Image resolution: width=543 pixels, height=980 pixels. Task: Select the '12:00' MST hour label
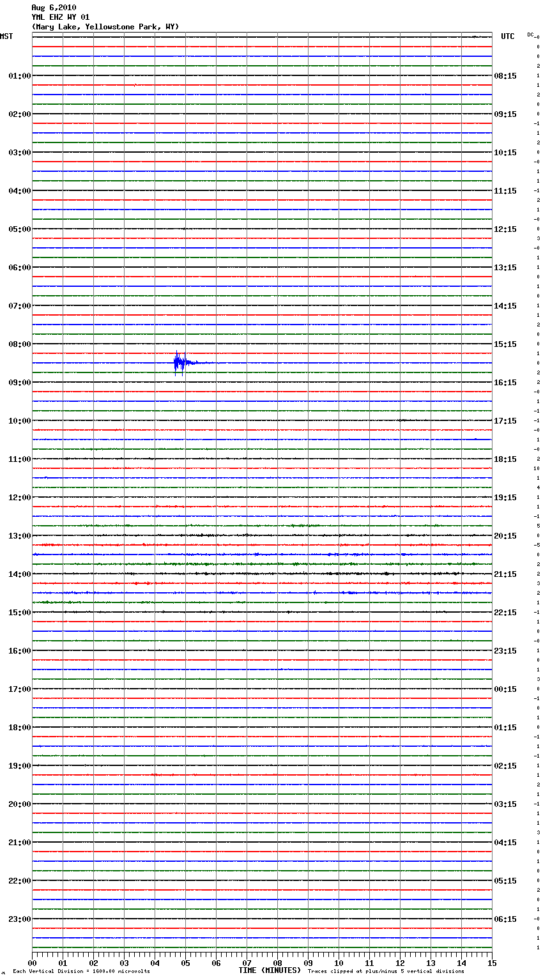click(20, 498)
